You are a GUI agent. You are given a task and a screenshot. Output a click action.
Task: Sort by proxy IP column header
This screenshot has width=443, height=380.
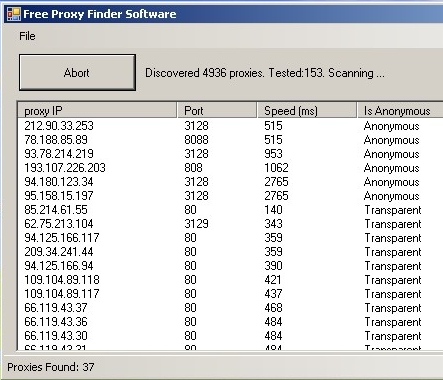point(97,111)
